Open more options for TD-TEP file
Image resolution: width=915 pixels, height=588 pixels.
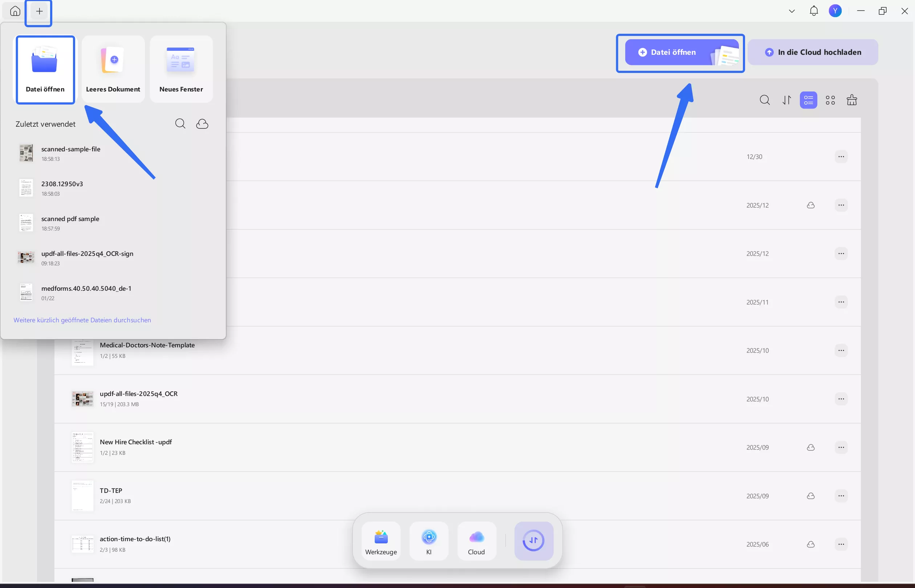point(841,495)
